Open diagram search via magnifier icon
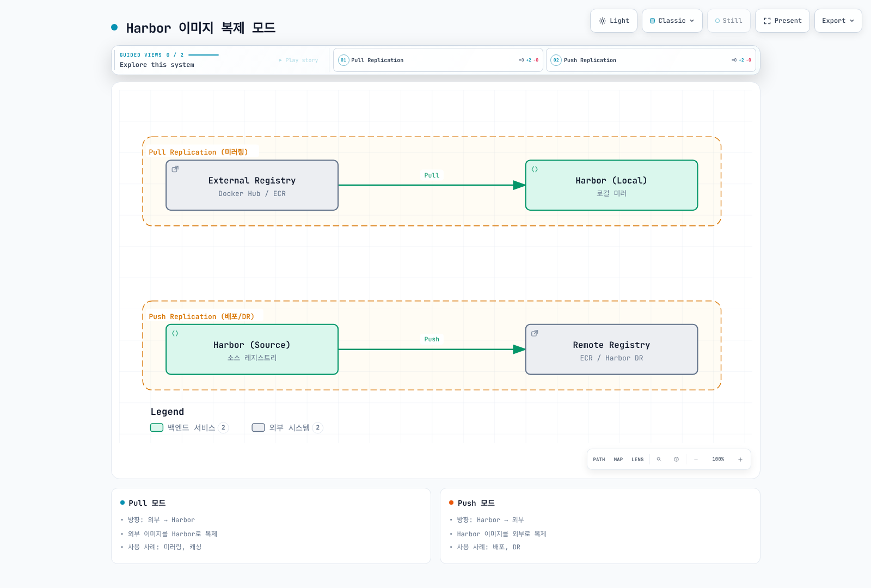The image size is (871, 588). [659, 460]
